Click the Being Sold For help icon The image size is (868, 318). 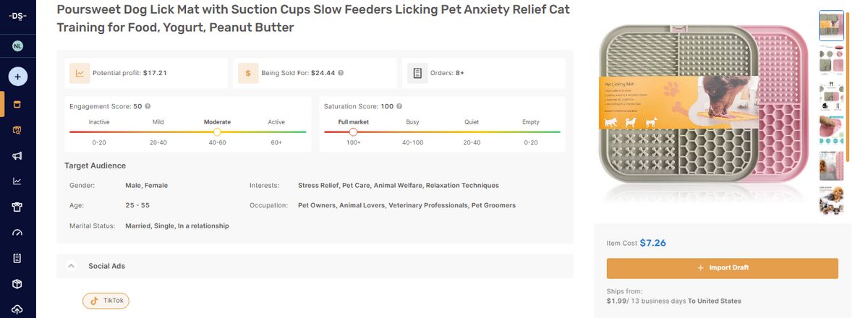(x=341, y=73)
